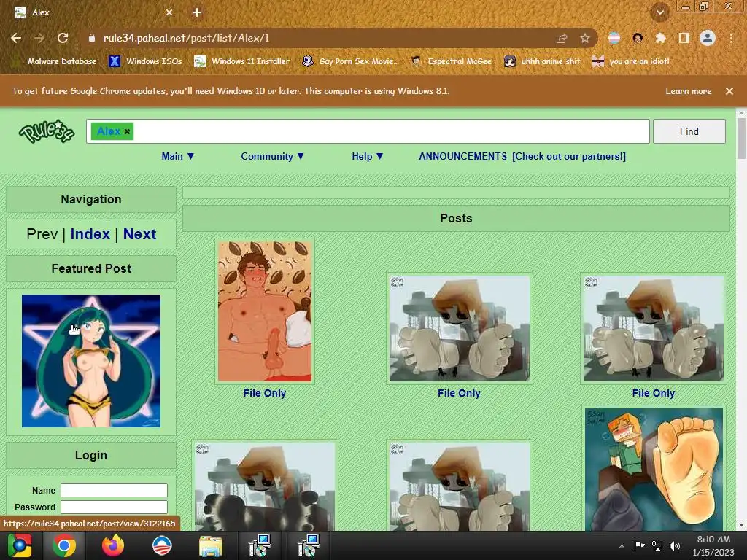Click the share page icon in address bar
This screenshot has width=747, height=560.
[x=562, y=38]
